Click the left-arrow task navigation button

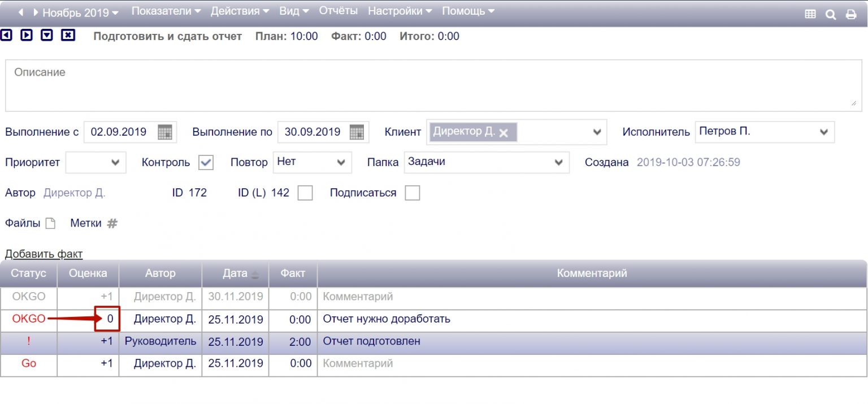coord(6,36)
